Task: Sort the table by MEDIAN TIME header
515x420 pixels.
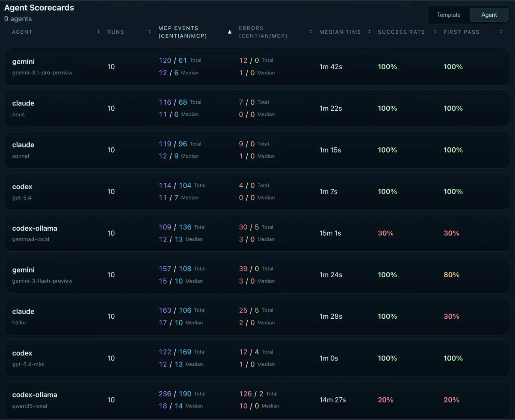Action: pos(340,32)
